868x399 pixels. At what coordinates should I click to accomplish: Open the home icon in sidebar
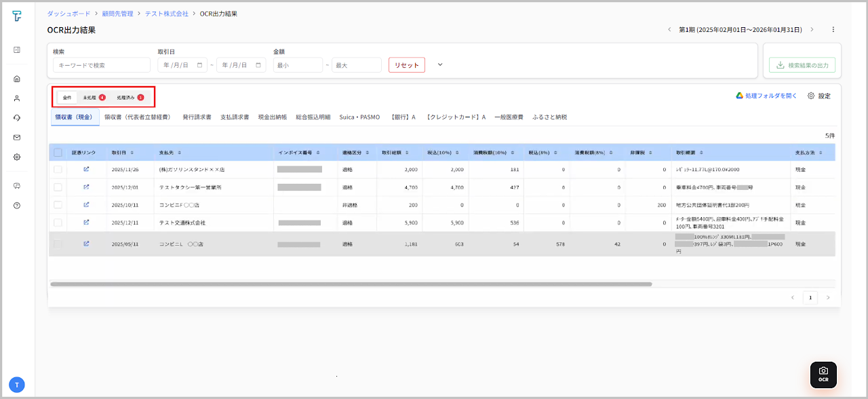(x=17, y=79)
